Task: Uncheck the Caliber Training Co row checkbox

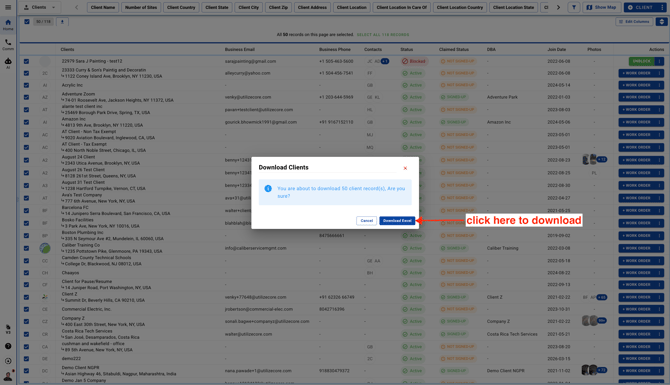Action: tap(26, 248)
